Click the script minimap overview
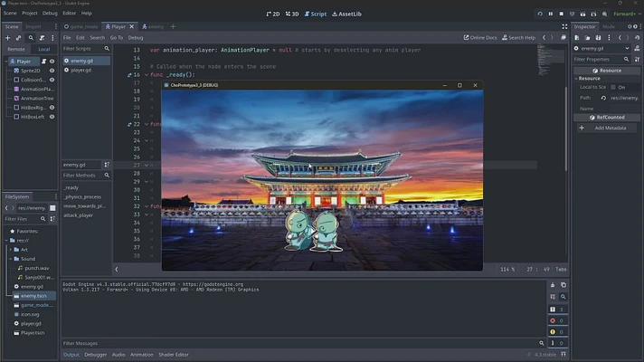This screenshot has width=644, height=362. click(x=550, y=60)
